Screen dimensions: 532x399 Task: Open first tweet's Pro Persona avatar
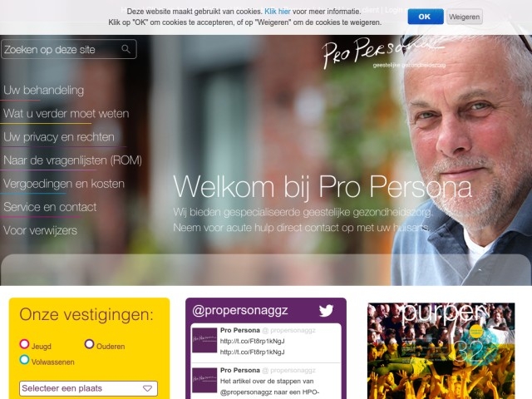[x=204, y=340]
